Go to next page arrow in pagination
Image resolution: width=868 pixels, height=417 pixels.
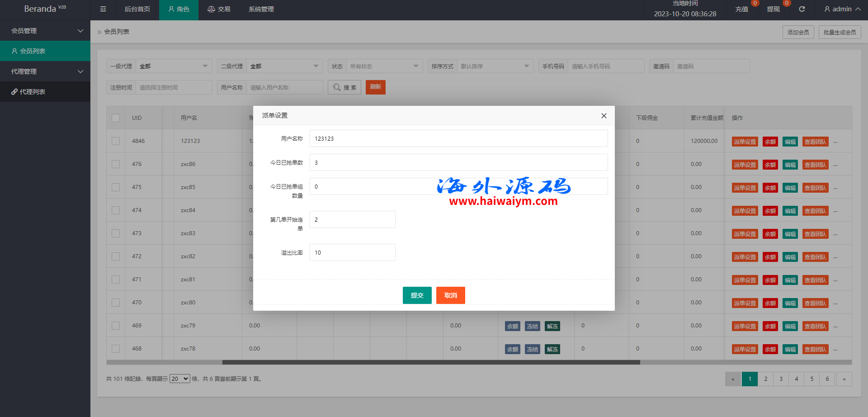[844, 379]
